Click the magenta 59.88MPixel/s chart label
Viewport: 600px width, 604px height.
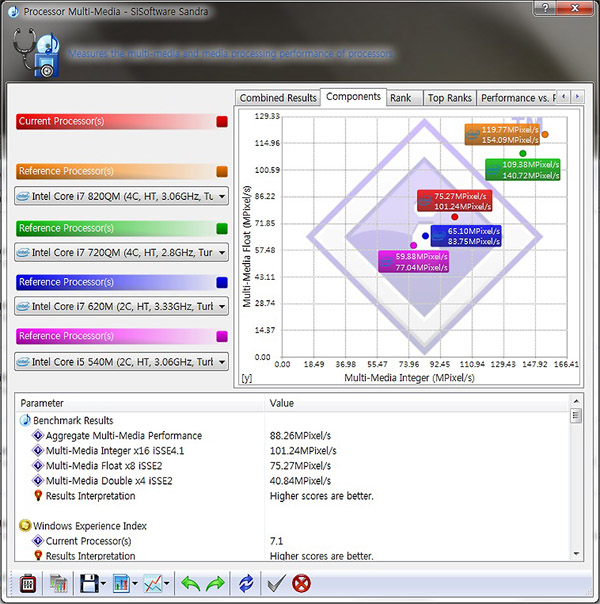coord(413,262)
